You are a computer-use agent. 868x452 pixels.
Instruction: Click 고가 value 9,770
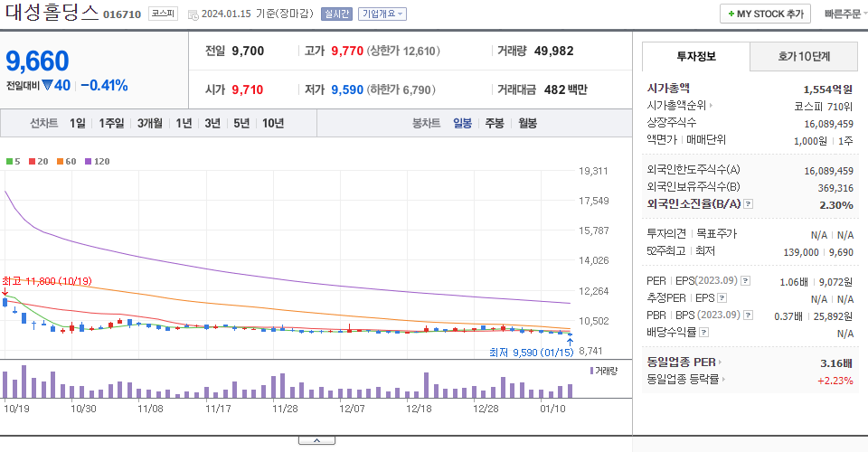pyautogui.click(x=347, y=51)
